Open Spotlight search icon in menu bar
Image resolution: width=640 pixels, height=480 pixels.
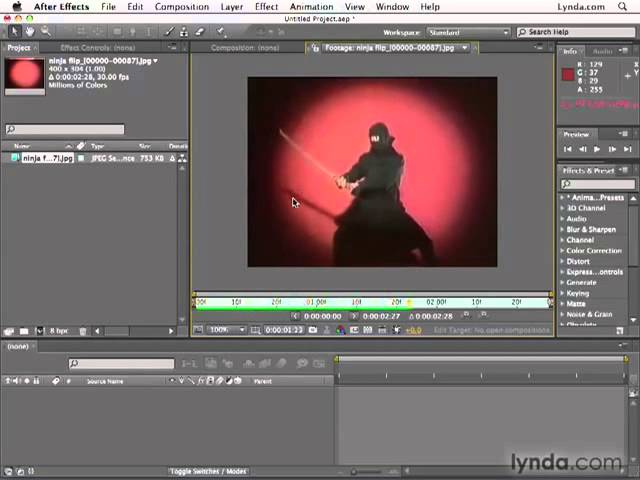[x=622, y=7]
